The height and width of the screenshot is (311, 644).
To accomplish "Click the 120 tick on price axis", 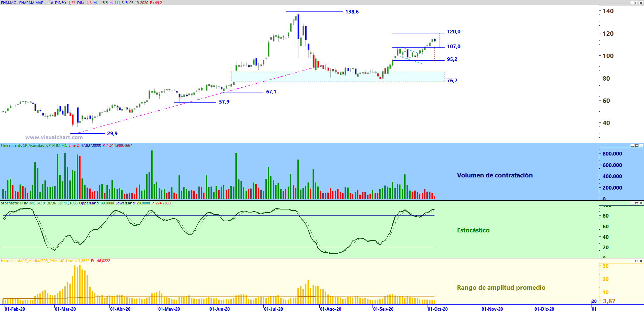I will click(x=608, y=34).
